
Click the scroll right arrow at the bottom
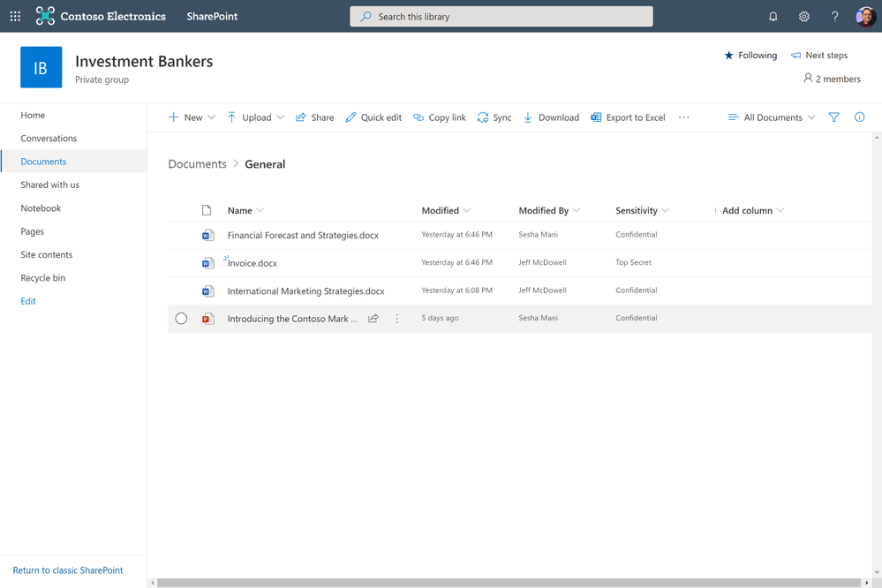pos(867,583)
